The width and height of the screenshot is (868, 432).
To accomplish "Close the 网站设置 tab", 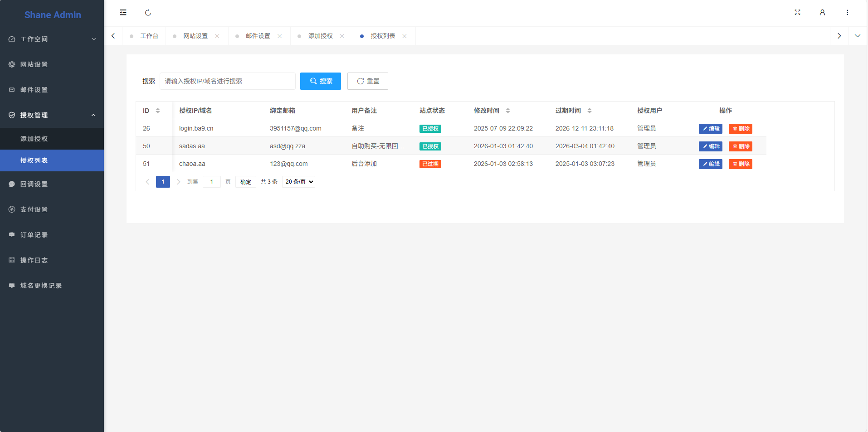I will click(217, 36).
